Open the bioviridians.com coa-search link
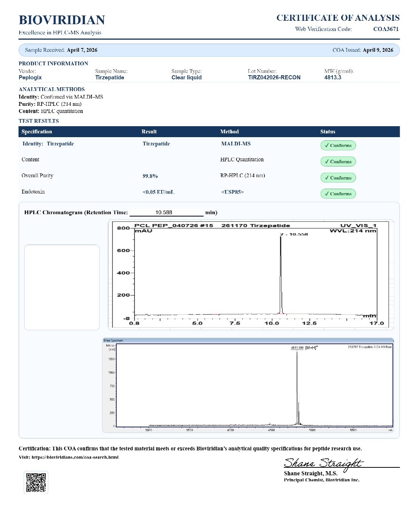 75,457
